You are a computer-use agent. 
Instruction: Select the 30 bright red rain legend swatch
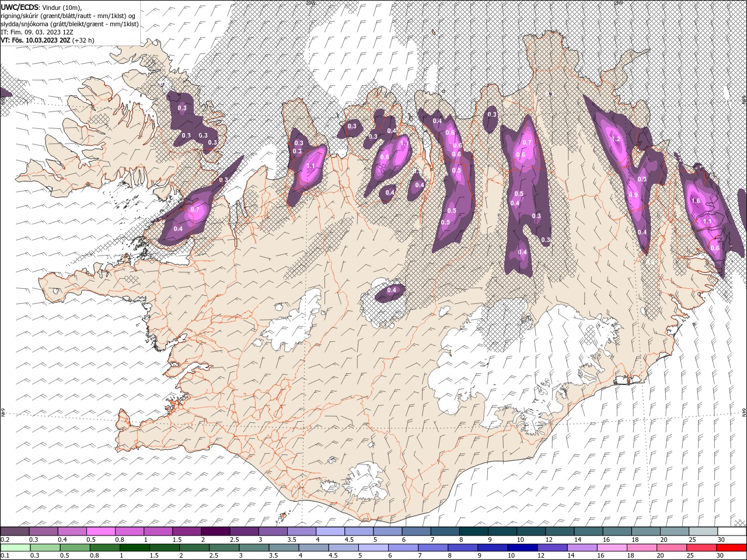click(x=731, y=548)
